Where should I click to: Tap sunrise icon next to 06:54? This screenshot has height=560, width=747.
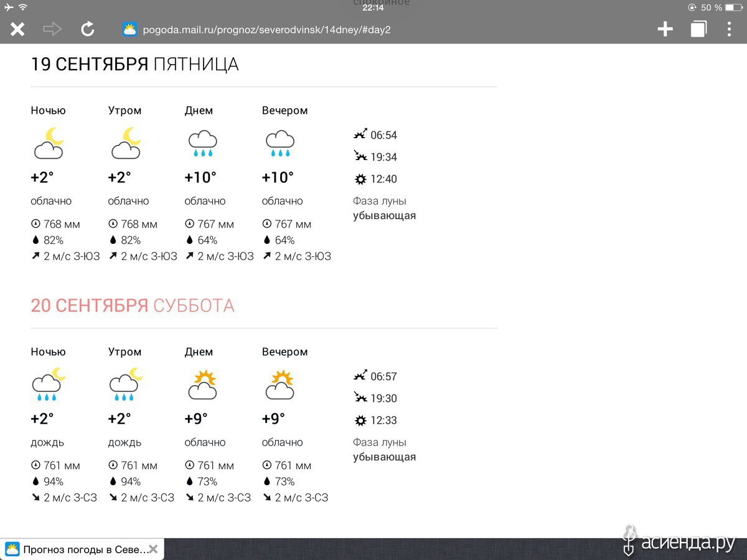360,134
